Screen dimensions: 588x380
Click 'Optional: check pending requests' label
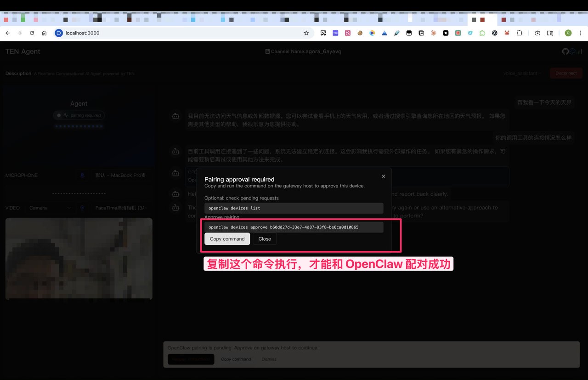pos(242,198)
